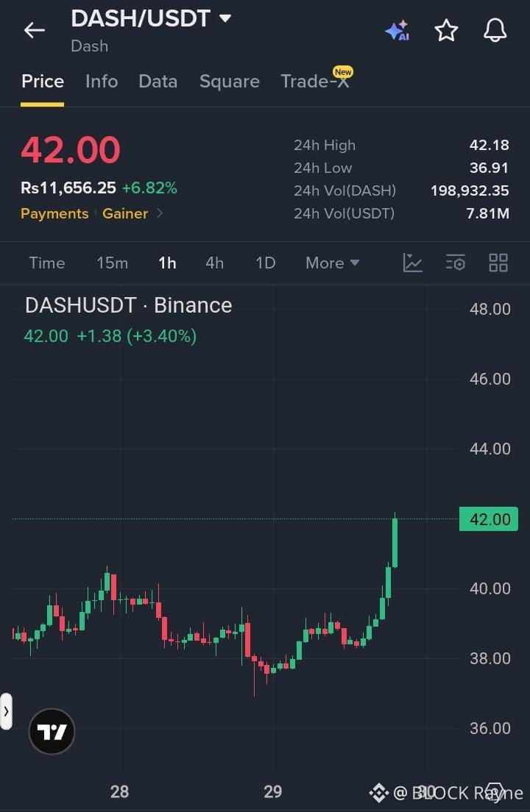Open the Payments Gainer tags chevron

point(160,213)
